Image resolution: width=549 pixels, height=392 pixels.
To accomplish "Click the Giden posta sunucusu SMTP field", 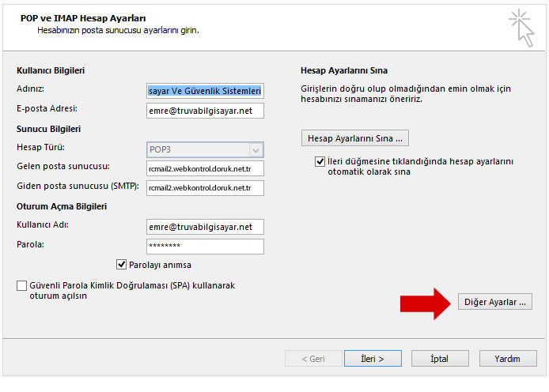I will (205, 188).
